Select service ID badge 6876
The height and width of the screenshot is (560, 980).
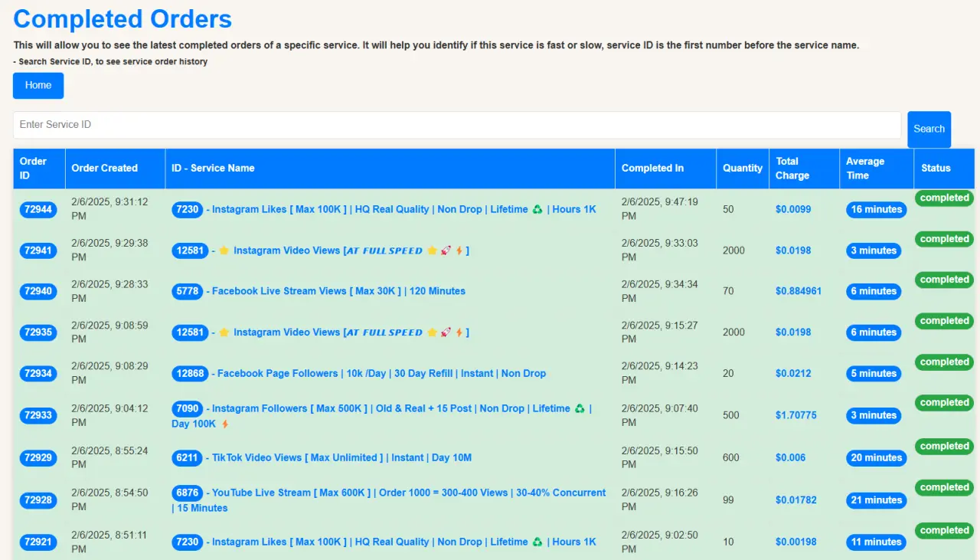click(188, 493)
